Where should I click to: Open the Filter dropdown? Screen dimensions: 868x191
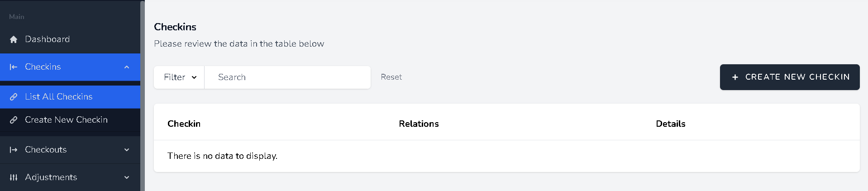click(x=180, y=77)
